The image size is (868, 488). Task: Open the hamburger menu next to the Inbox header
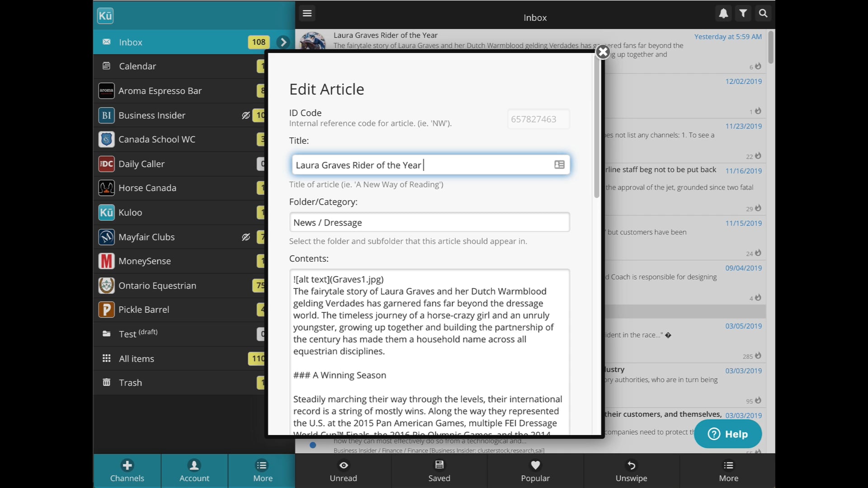point(307,13)
